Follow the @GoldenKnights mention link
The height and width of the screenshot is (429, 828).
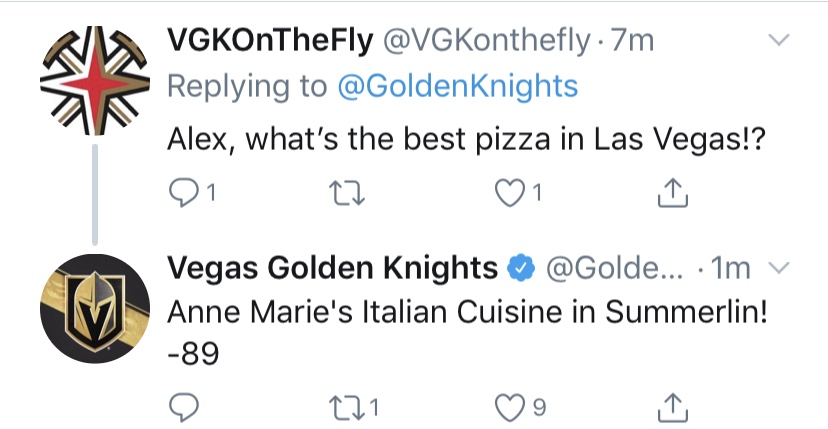click(458, 86)
